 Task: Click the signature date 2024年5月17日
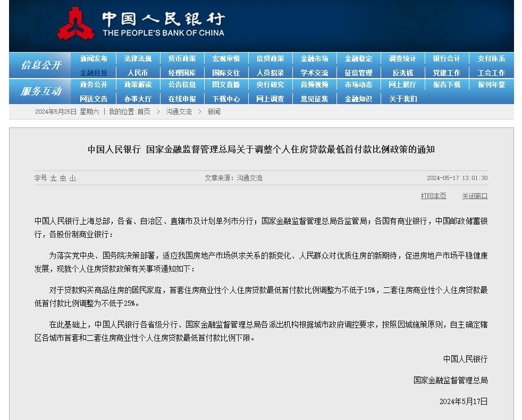[464, 401]
